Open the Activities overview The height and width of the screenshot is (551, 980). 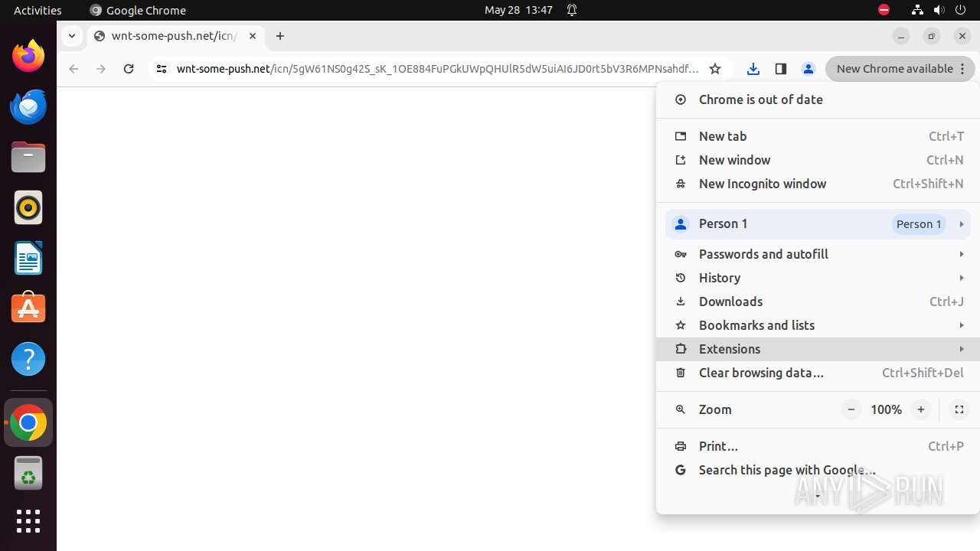[x=38, y=10]
